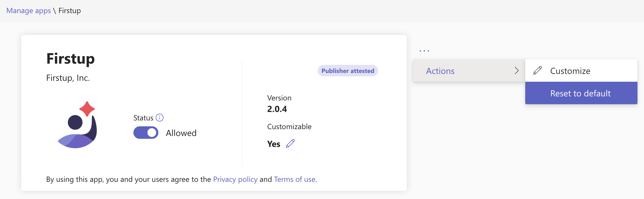644x199 pixels.
Task: Click the version number 2.0.4
Action: point(277,109)
